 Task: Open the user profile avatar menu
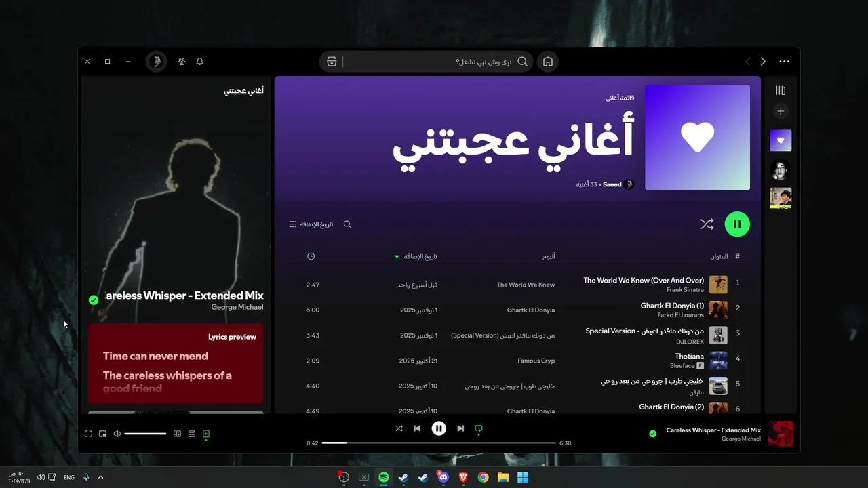[157, 62]
